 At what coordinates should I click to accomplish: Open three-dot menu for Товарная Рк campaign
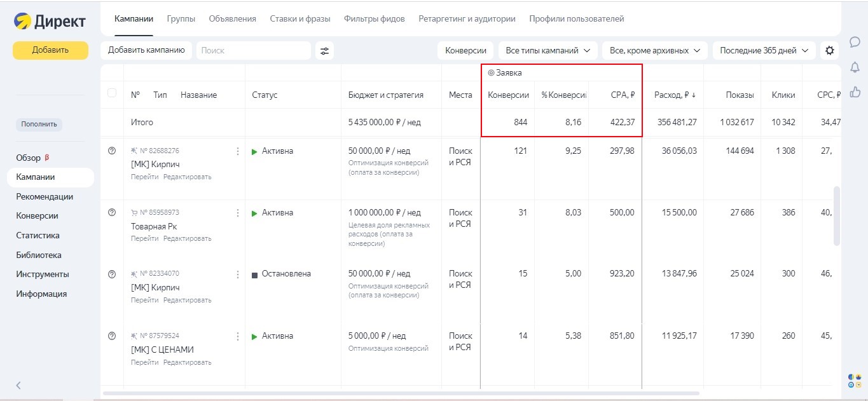(x=238, y=212)
